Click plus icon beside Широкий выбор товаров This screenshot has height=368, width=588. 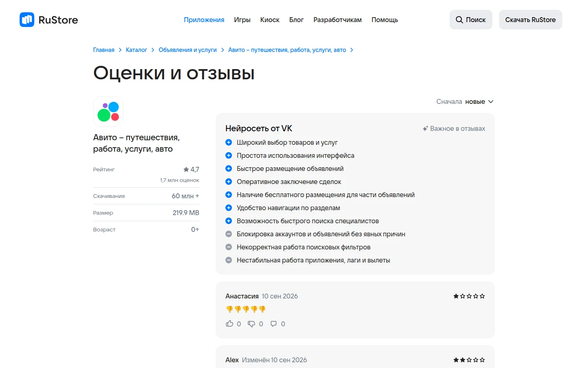pos(229,142)
